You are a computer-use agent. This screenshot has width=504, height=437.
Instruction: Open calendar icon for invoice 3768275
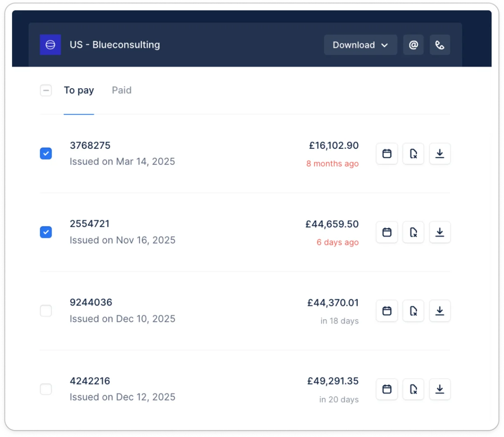[x=387, y=153]
